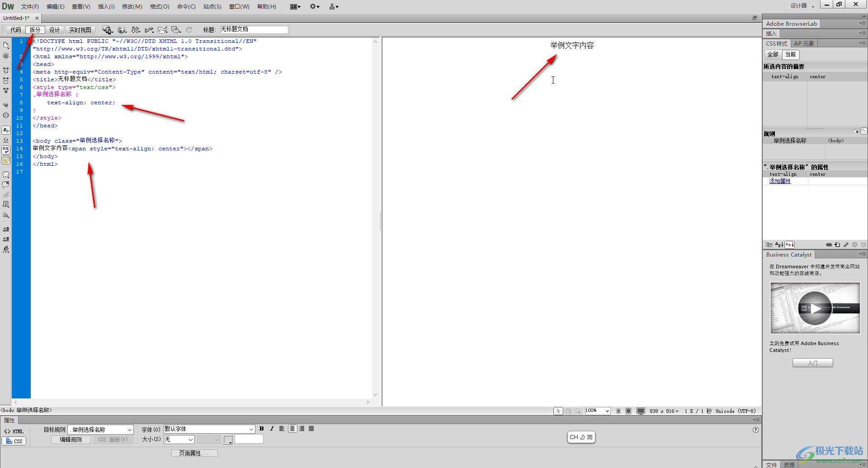
Task: Click the Bold formatting icon
Action: point(262,429)
